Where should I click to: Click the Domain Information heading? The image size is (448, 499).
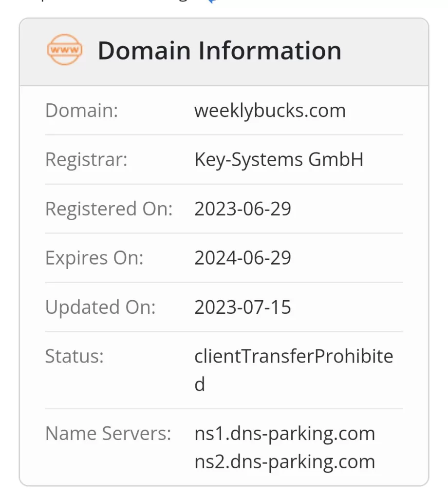pos(220,51)
